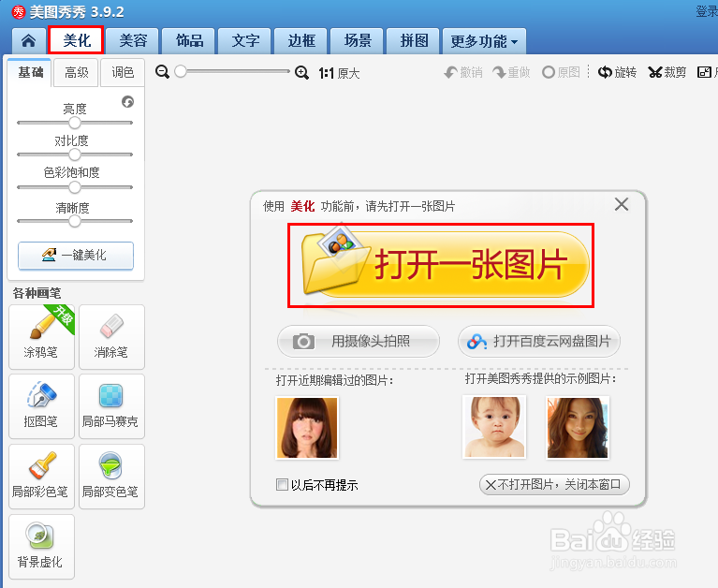Click 用摄像头拍照 button
Viewport: 718px width, 588px height.
coord(359,341)
